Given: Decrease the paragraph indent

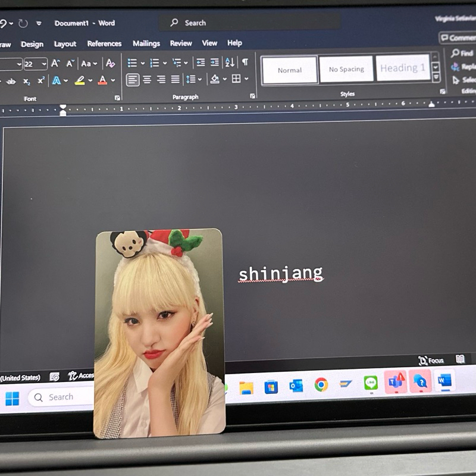Looking at the screenshot, I should pyautogui.click(x=201, y=62).
